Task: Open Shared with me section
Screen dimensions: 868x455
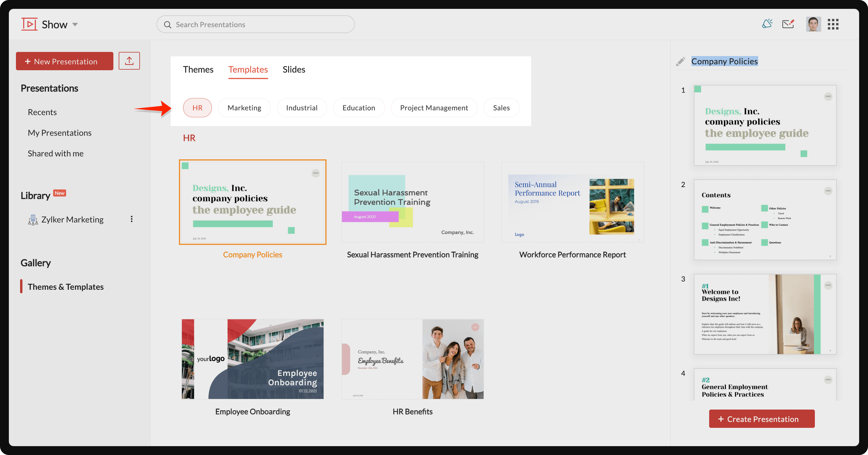Action: pos(56,153)
